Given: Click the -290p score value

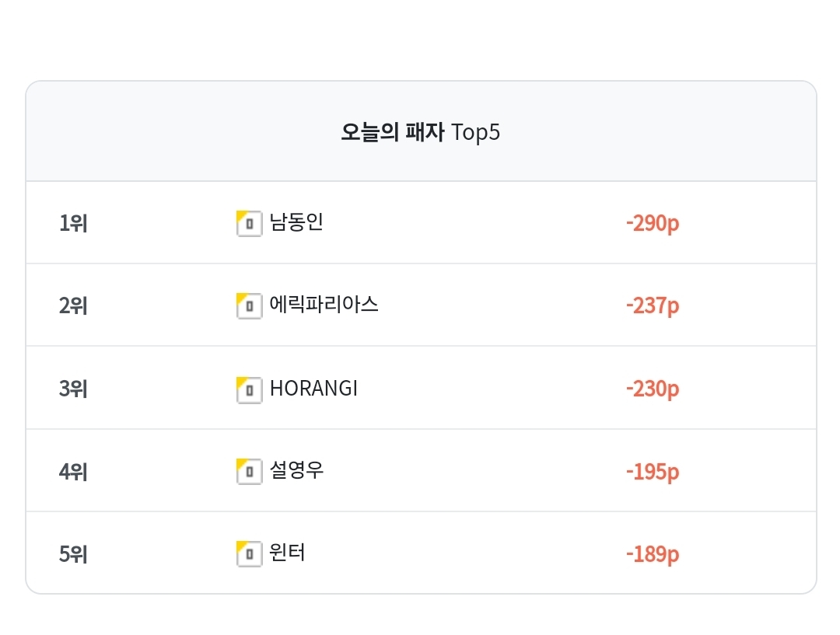Looking at the screenshot, I should [653, 224].
